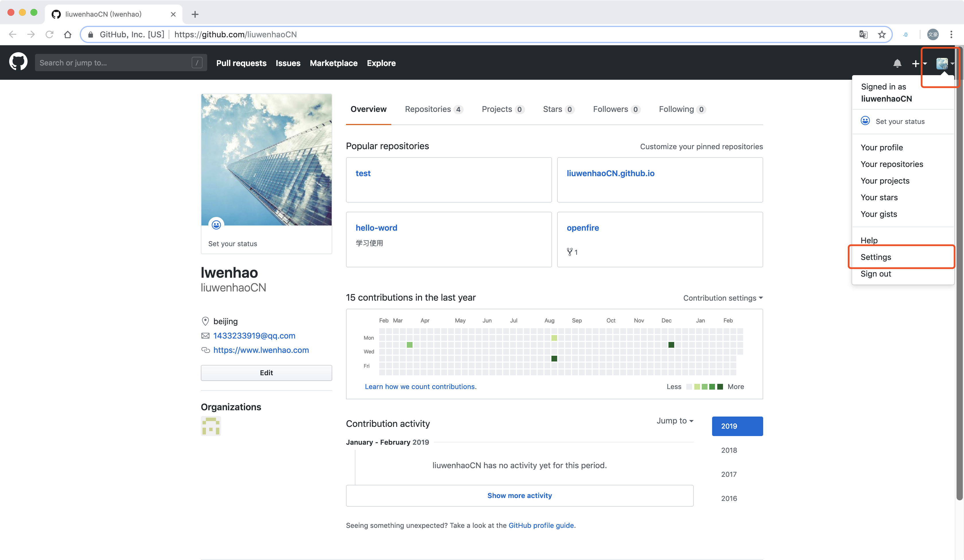Open the Google Translate page icon
Image resolution: width=964 pixels, height=560 pixels.
(x=863, y=34)
